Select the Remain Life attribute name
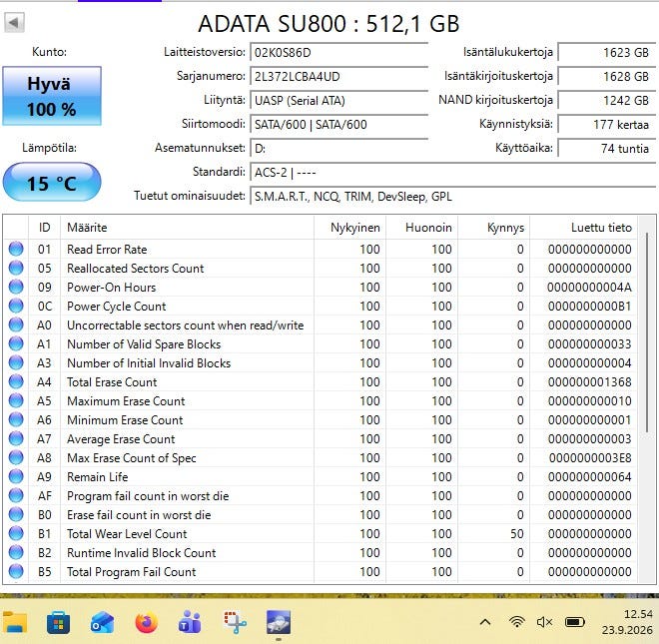The width and height of the screenshot is (659, 644). tap(98, 477)
